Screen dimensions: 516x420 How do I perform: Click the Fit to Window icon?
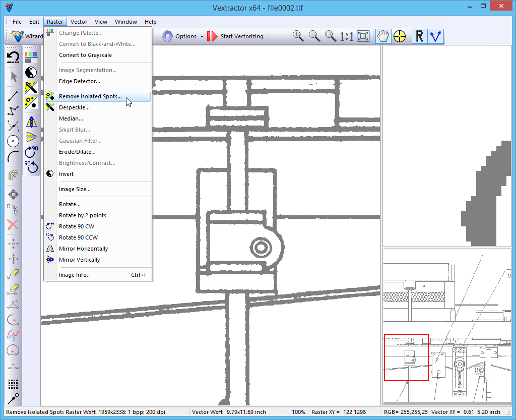click(363, 36)
